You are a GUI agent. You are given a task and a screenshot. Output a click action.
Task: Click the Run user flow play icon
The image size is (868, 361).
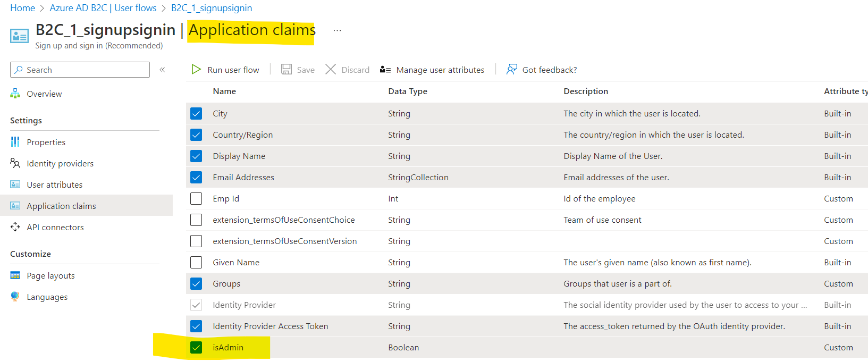tap(196, 70)
